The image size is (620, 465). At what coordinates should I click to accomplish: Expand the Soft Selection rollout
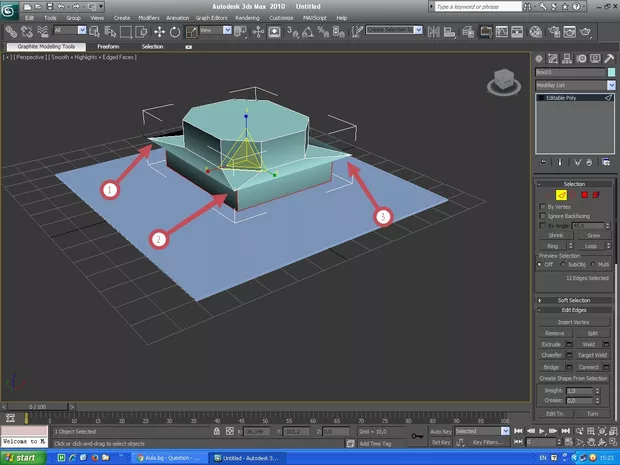(x=573, y=300)
